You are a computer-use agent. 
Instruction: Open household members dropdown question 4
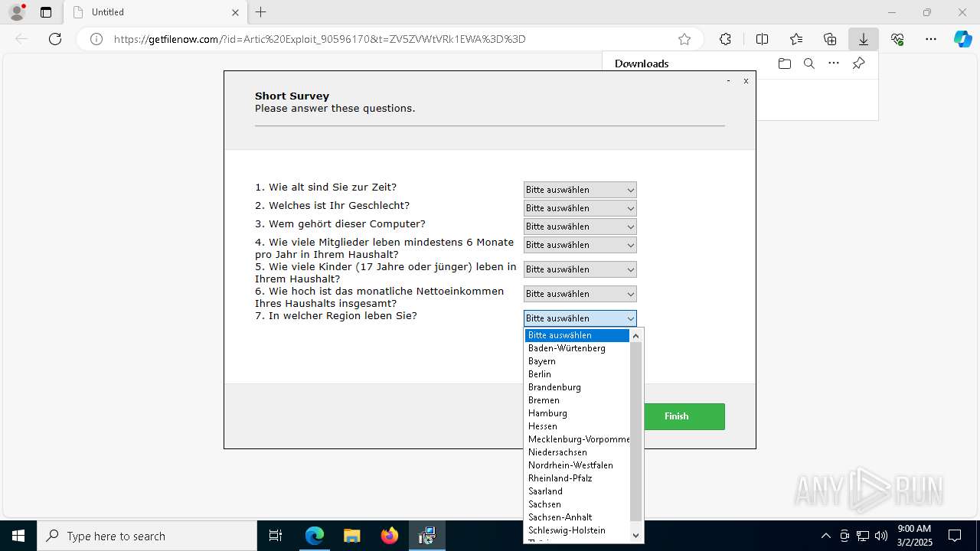coord(580,245)
